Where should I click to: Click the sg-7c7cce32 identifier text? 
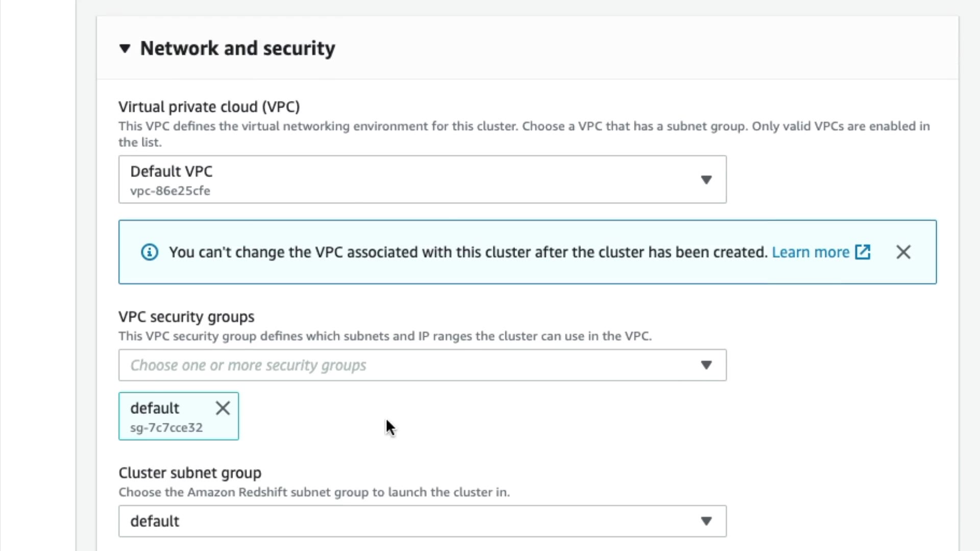click(166, 428)
